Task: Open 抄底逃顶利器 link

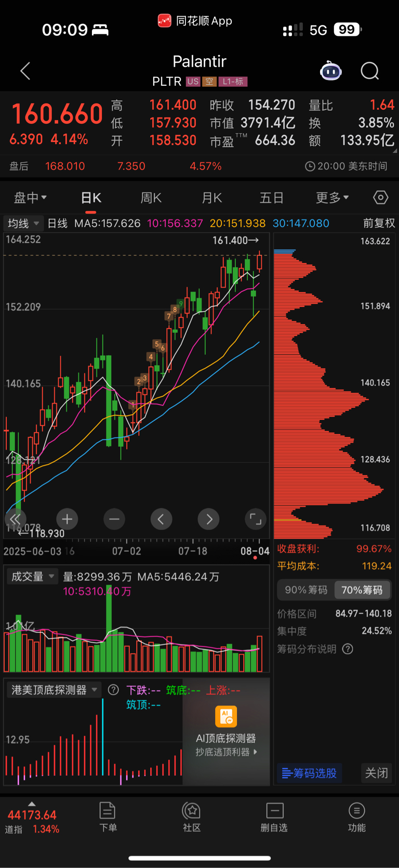Action: click(x=226, y=752)
